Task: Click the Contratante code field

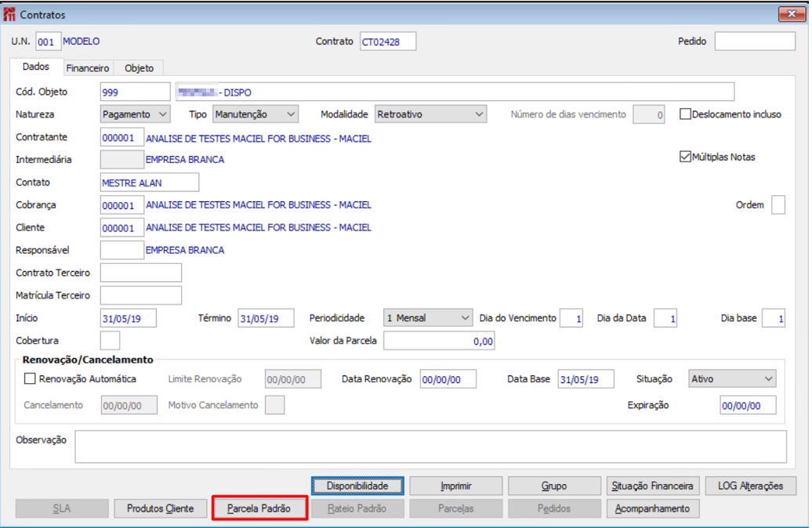Action: (x=121, y=137)
